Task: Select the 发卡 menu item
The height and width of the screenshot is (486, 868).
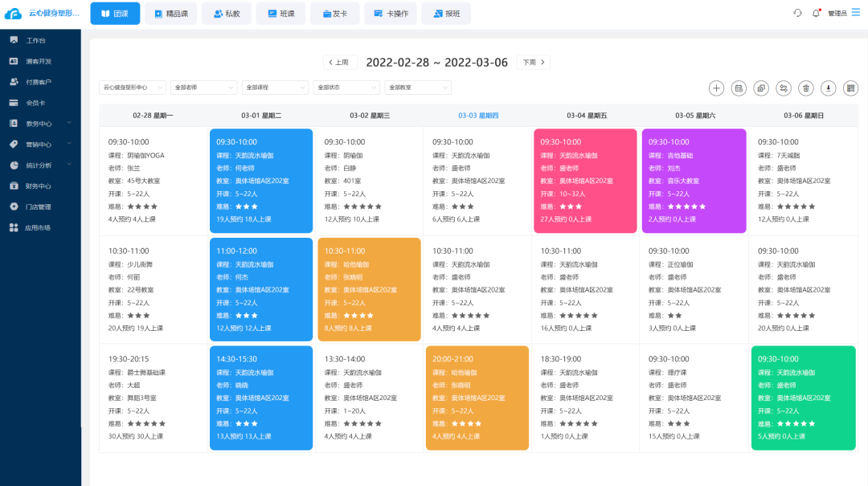Action: [335, 13]
